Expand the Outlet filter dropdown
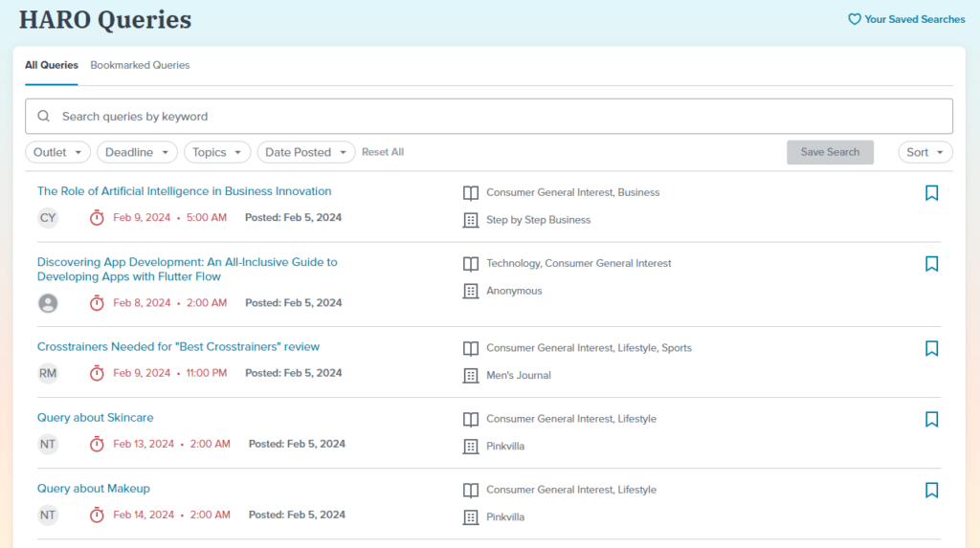This screenshot has width=980, height=548. (57, 152)
